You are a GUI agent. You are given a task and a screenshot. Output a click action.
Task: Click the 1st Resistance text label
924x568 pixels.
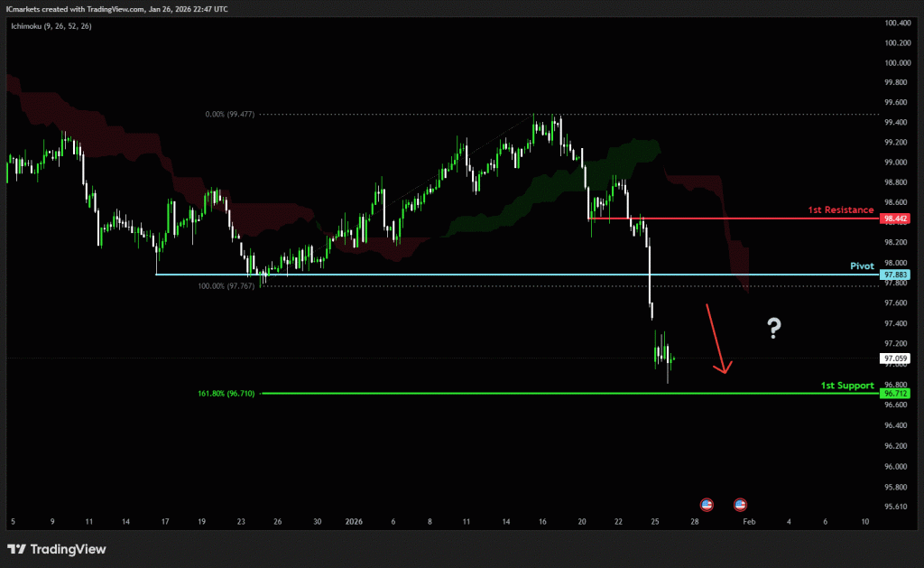pyautogui.click(x=841, y=210)
